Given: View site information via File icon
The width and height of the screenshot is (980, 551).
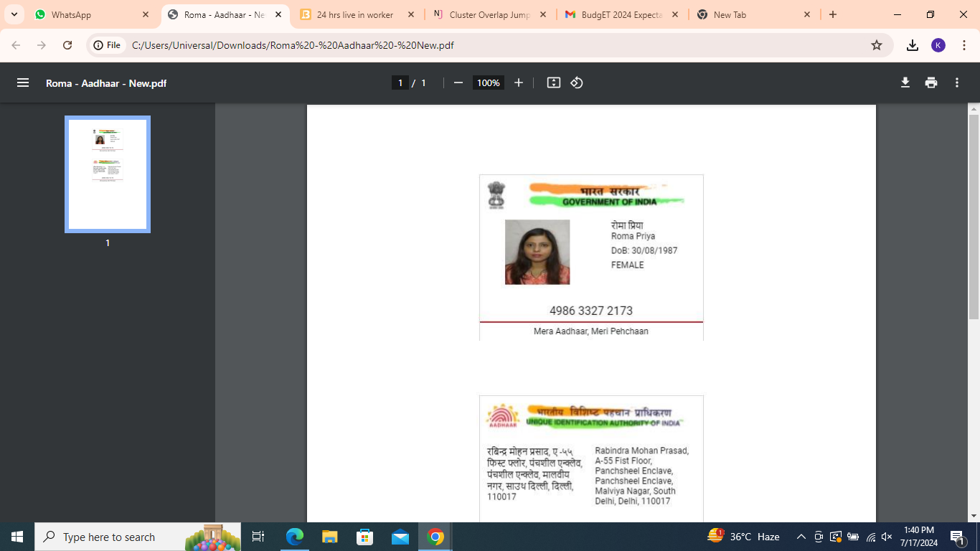Looking at the screenshot, I should click(x=107, y=45).
